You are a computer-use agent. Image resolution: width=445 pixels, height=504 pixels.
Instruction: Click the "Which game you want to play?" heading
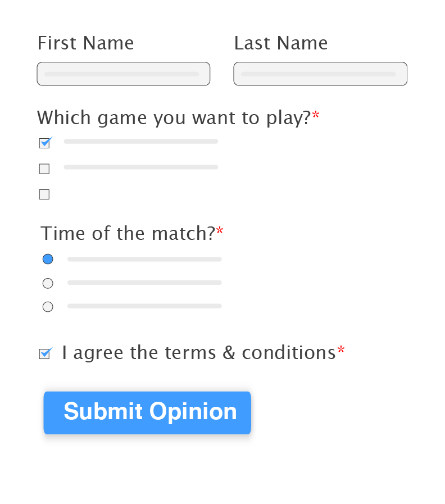tap(174, 118)
